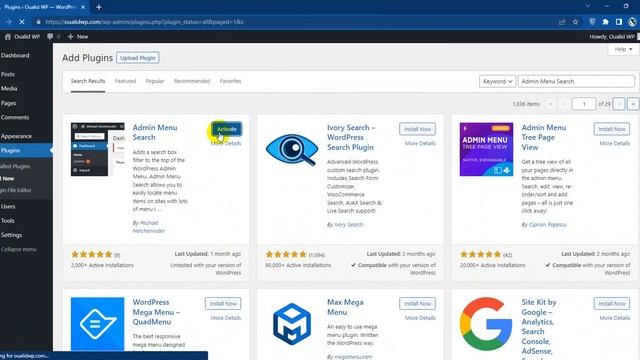Open the Admin Menu Search title link
The image size is (640, 360).
(155, 133)
